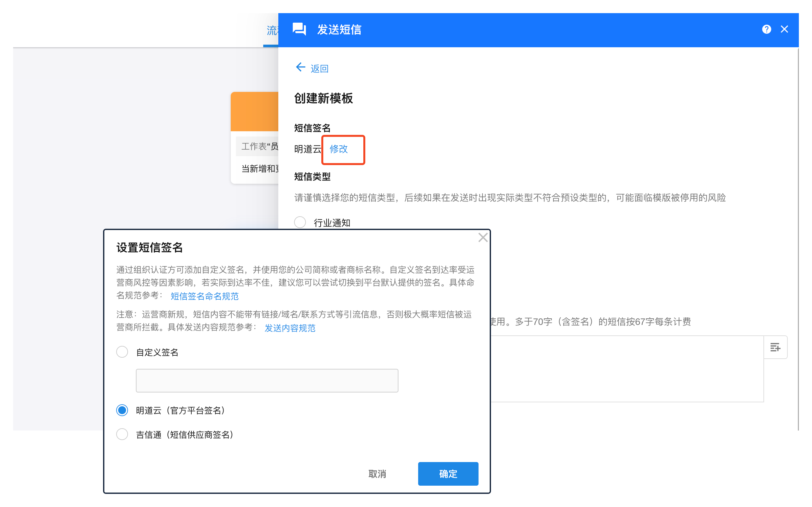812x507 pixels.
Task: Select the 自定义签名 radio option
Action: (122, 352)
